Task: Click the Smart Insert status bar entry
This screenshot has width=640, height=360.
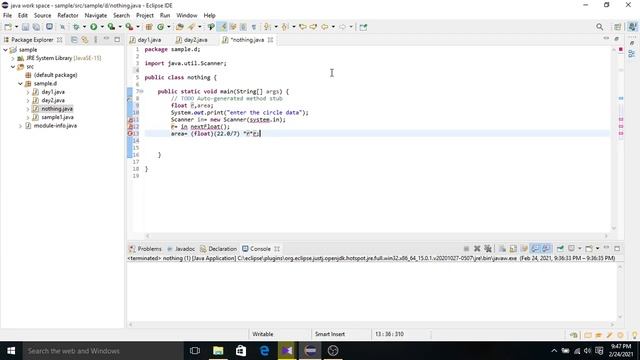Action: coord(330,334)
